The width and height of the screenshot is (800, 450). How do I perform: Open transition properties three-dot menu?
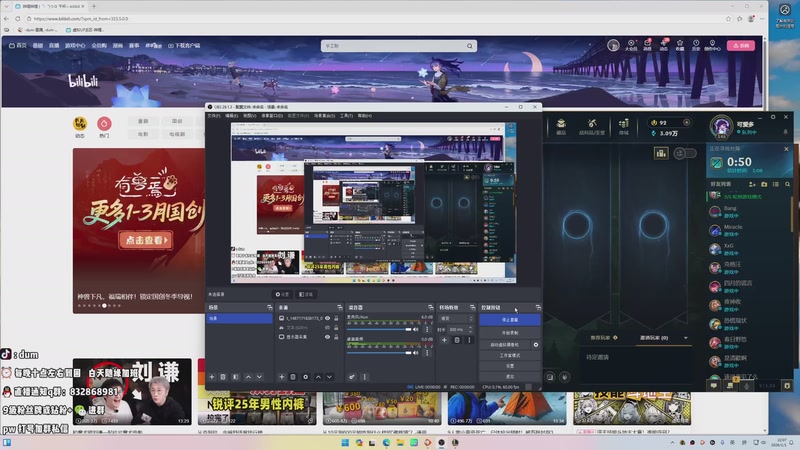(x=469, y=340)
